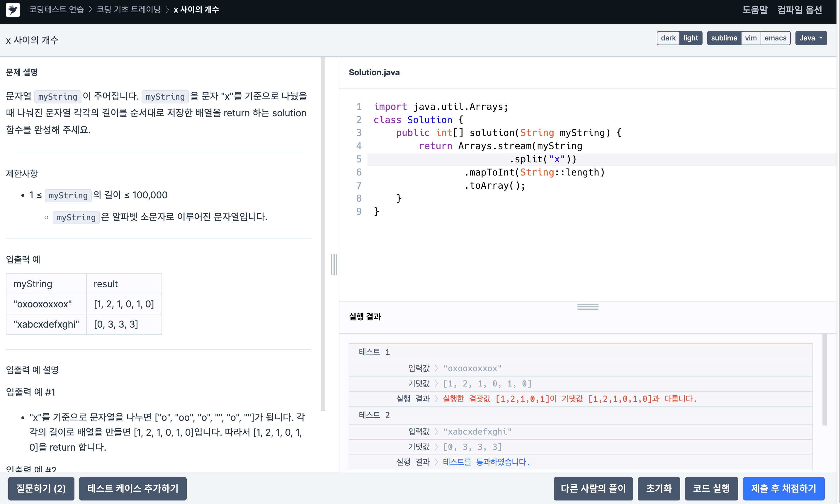The height and width of the screenshot is (504, 840).
Task: Click the problem description scrollbar
Action: [x=323, y=234]
